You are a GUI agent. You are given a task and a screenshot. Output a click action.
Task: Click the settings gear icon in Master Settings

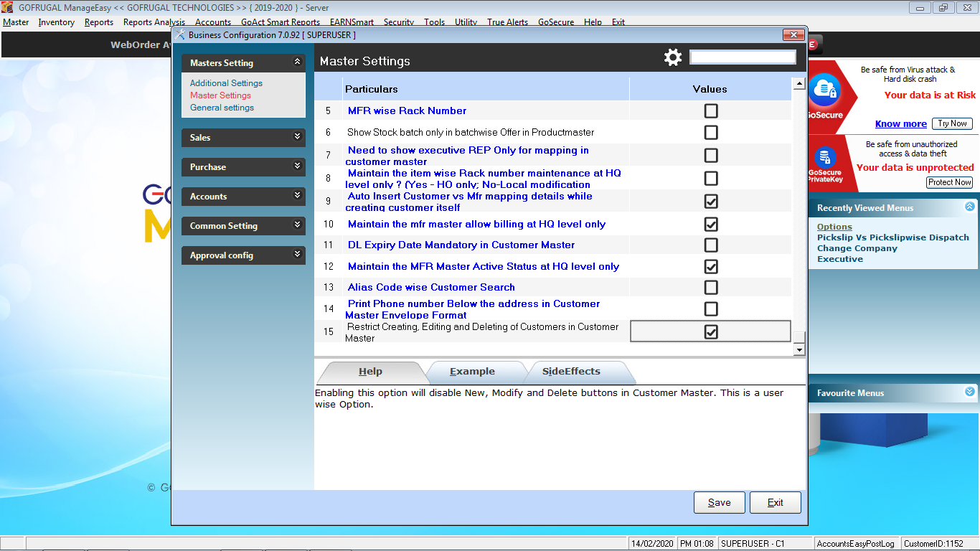(673, 57)
